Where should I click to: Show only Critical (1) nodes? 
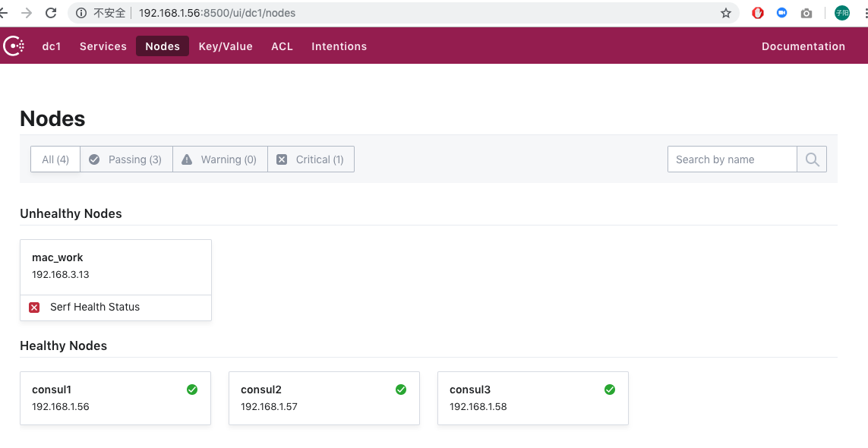coord(311,159)
